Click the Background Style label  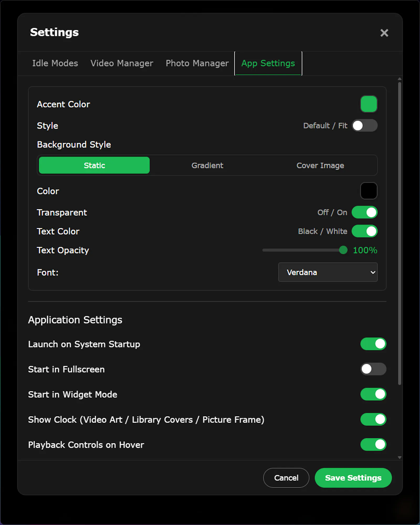tap(74, 144)
